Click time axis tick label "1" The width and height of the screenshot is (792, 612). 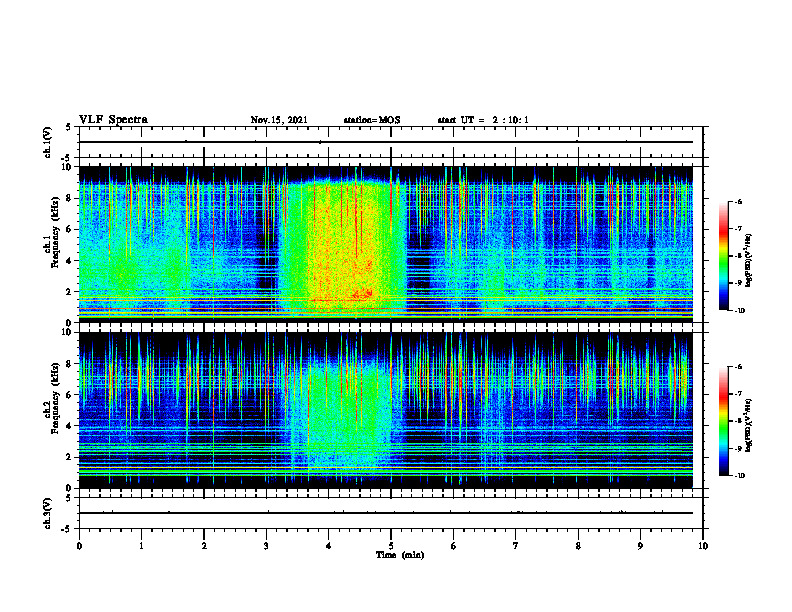pos(141,546)
